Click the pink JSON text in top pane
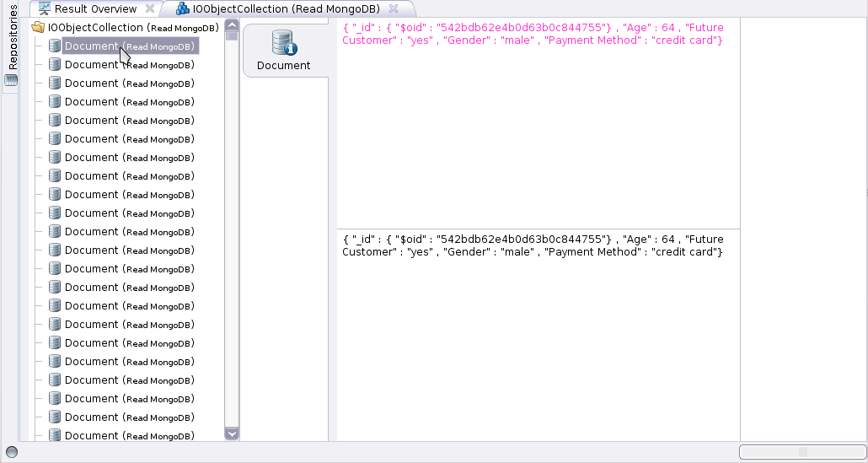This screenshot has height=463, width=868. click(533, 34)
